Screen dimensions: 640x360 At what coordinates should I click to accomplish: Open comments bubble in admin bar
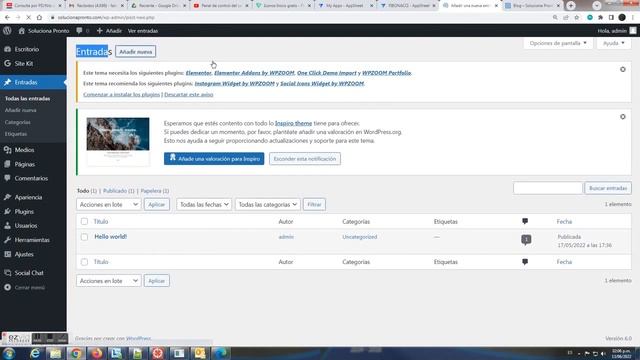point(82,31)
